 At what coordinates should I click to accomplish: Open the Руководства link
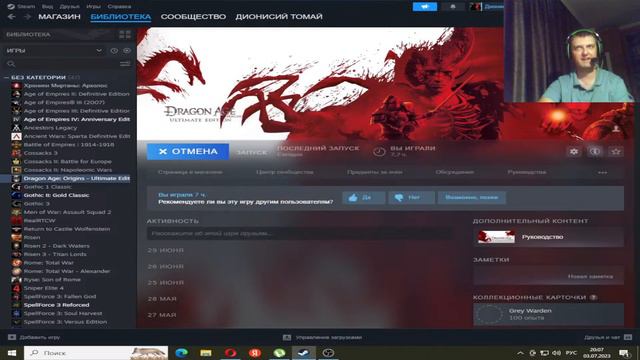click(x=527, y=172)
